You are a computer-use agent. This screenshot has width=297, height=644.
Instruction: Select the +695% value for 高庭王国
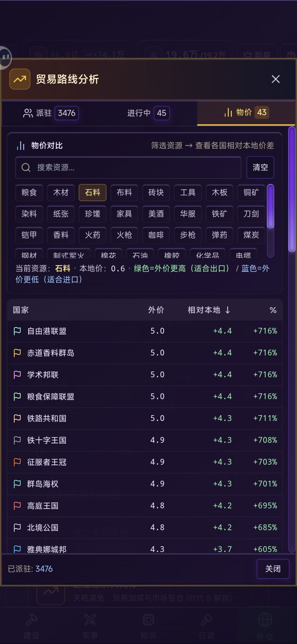click(x=265, y=506)
